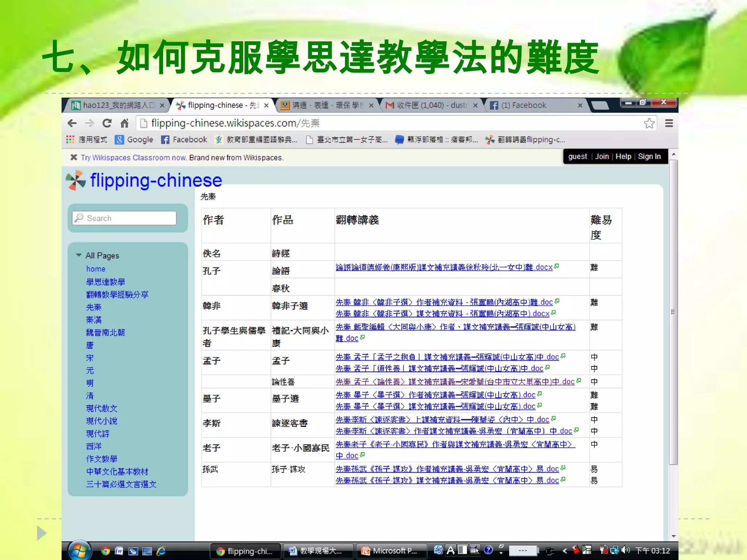Screen dimensions: 747x560
Task: Click the flipping-chinese pinwheel logo
Action: 76,180
